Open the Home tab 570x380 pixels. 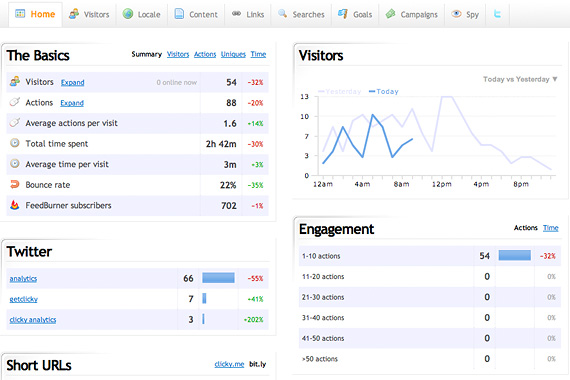(35, 14)
